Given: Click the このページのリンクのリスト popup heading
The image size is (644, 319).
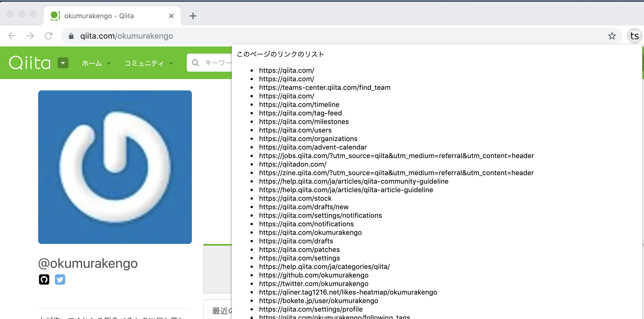Looking at the screenshot, I should 280,54.
